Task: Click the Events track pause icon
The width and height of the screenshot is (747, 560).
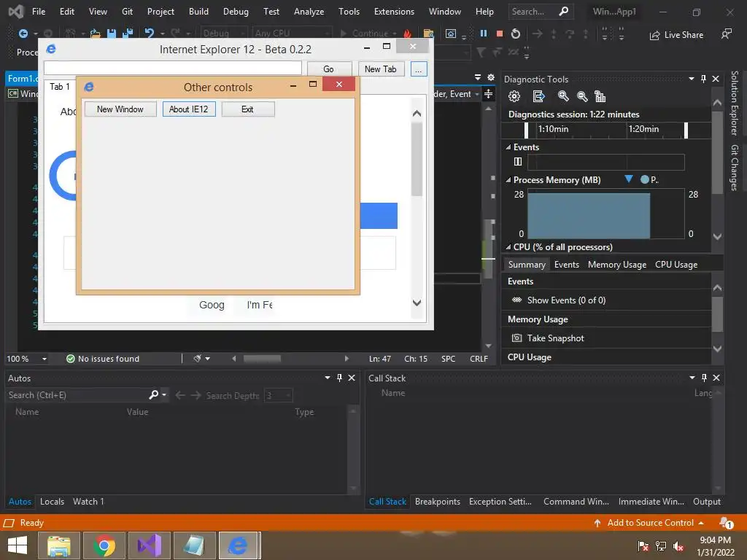Action: pyautogui.click(x=518, y=162)
